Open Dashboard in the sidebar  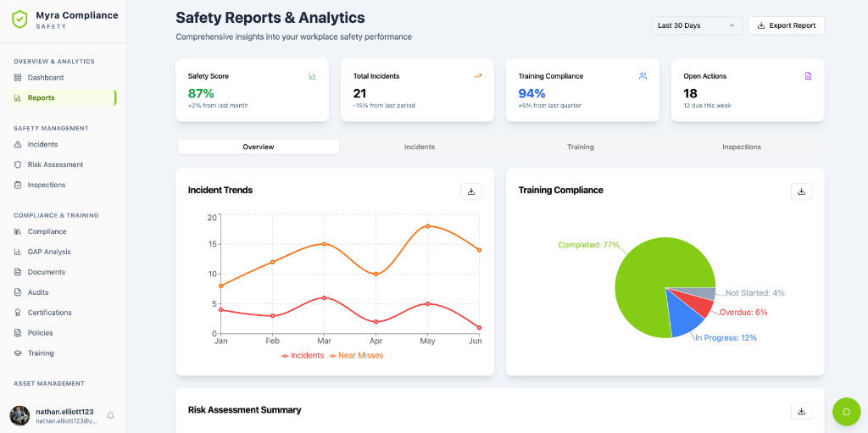pyautogui.click(x=63, y=77)
